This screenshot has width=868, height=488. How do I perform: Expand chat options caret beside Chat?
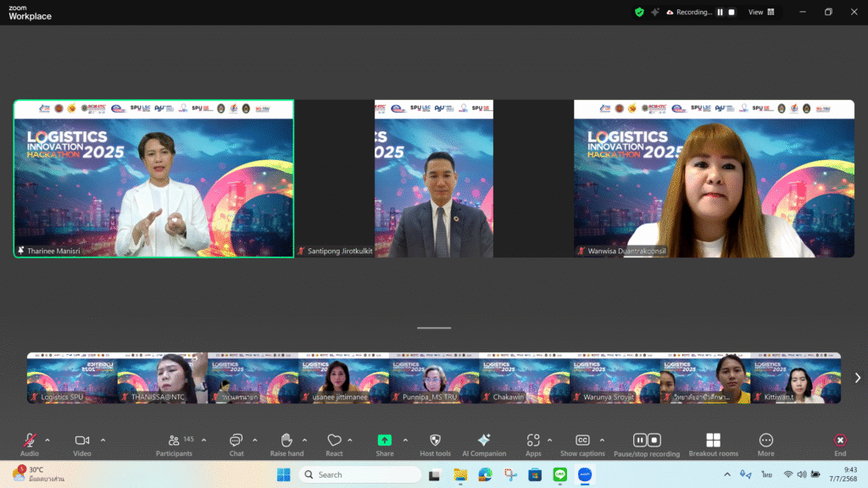255,441
